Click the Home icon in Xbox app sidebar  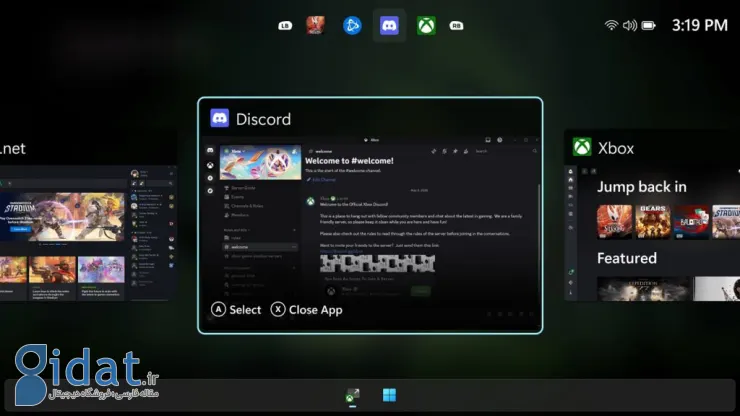click(571, 179)
